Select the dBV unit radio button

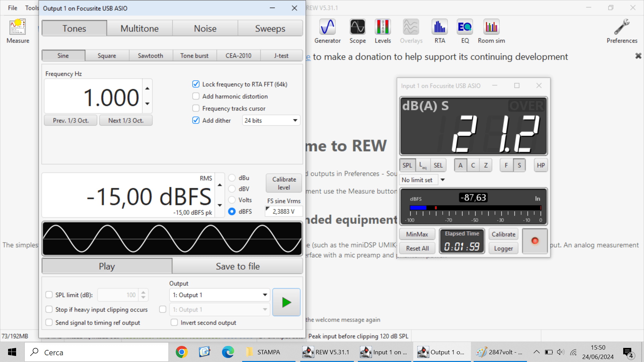232,189
